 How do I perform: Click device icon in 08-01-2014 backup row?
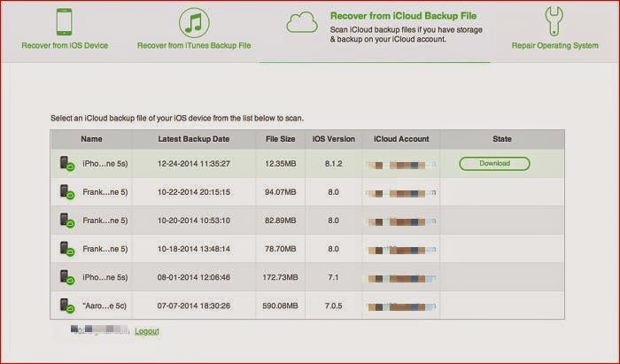tap(66, 277)
